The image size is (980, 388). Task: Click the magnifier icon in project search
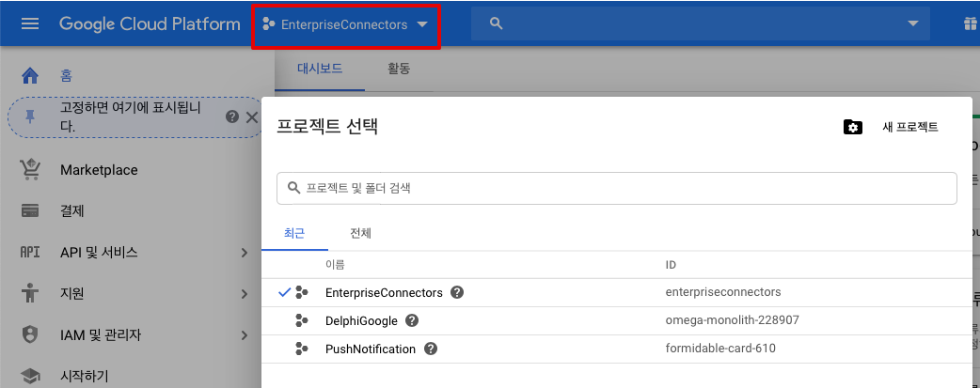click(x=293, y=188)
